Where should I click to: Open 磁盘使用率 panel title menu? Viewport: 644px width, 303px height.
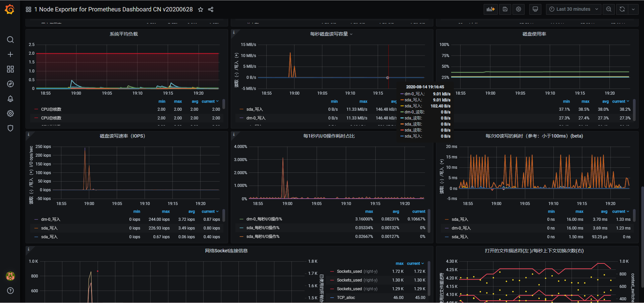(x=534, y=34)
